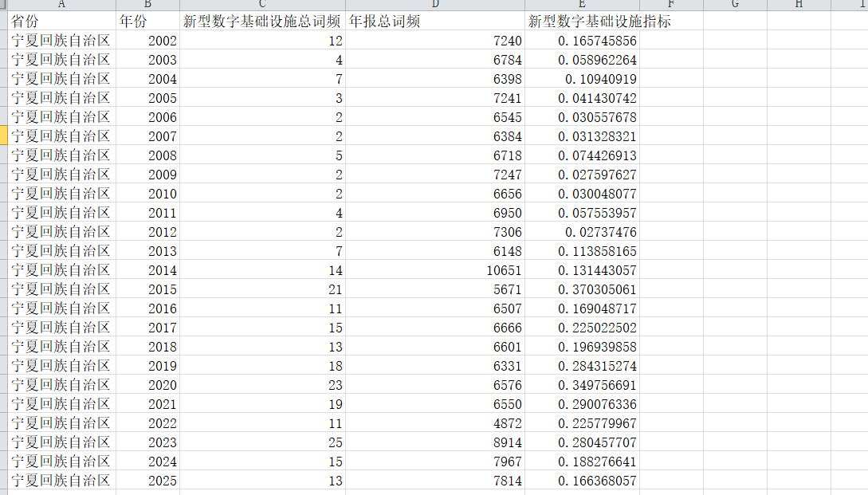The image size is (868, 495).
Task: Click the 年份 header cell
Action: pos(147,22)
